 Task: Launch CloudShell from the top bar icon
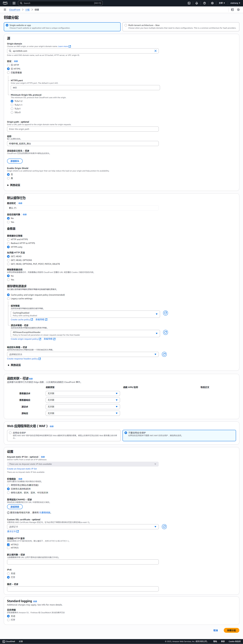[x=189, y=3]
